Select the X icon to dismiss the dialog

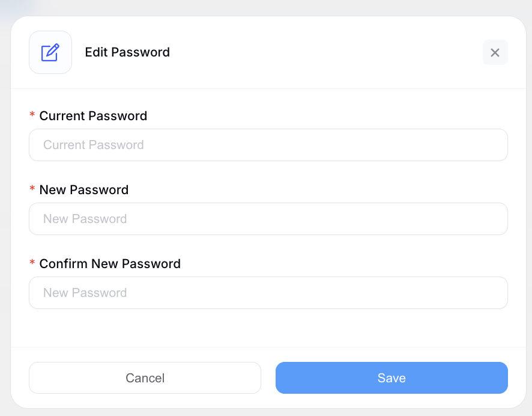[x=495, y=52]
